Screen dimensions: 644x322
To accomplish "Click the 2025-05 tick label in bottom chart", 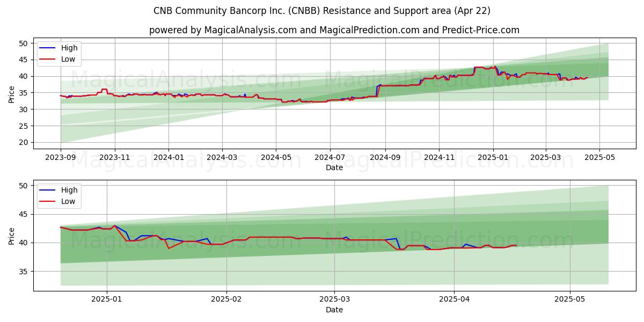I will coord(570,299).
